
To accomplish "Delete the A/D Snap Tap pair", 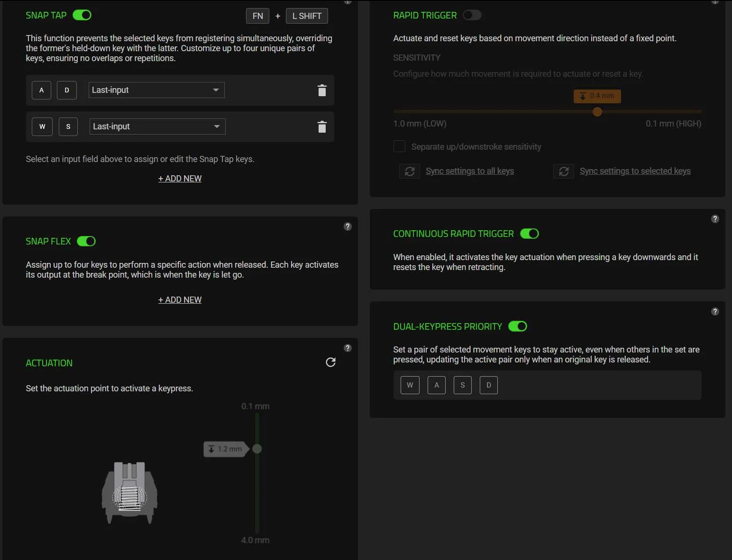I will [322, 90].
